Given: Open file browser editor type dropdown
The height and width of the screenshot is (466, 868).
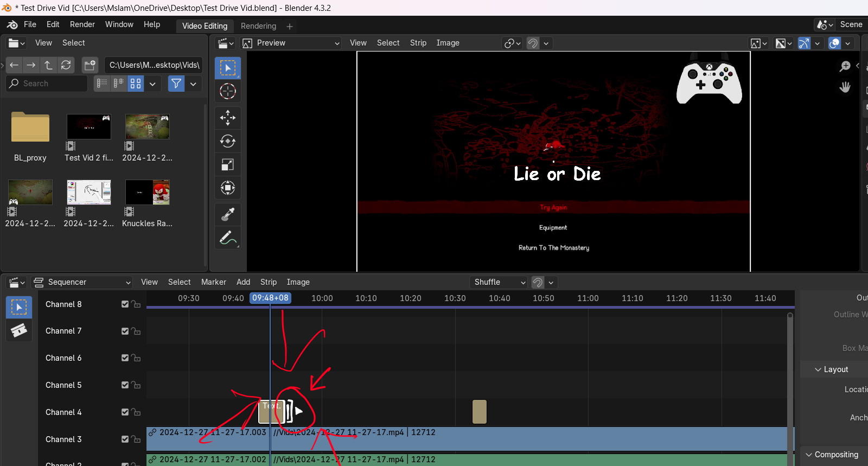Looking at the screenshot, I should [17, 43].
